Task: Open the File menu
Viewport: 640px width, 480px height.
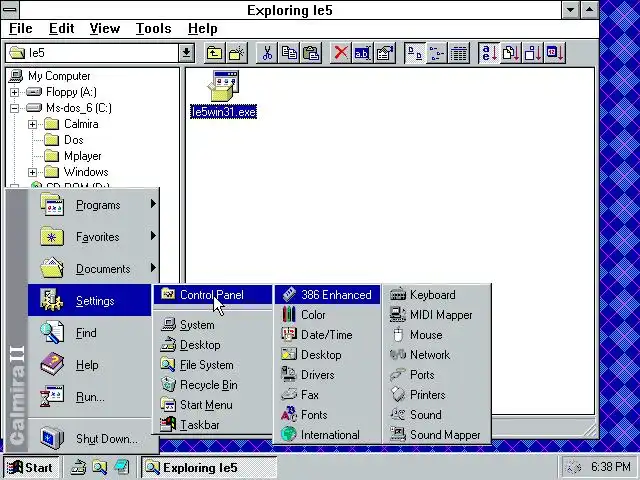Action: click(20, 29)
